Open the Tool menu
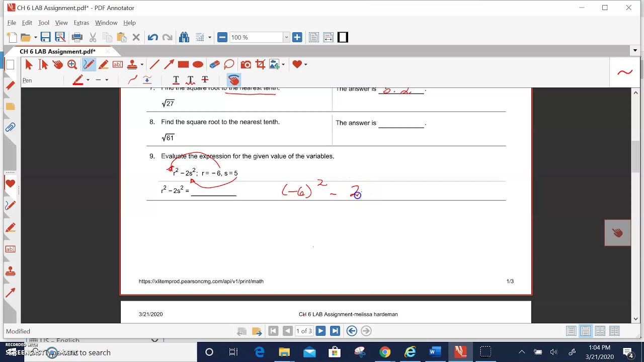The width and height of the screenshot is (644, 362). [44, 23]
